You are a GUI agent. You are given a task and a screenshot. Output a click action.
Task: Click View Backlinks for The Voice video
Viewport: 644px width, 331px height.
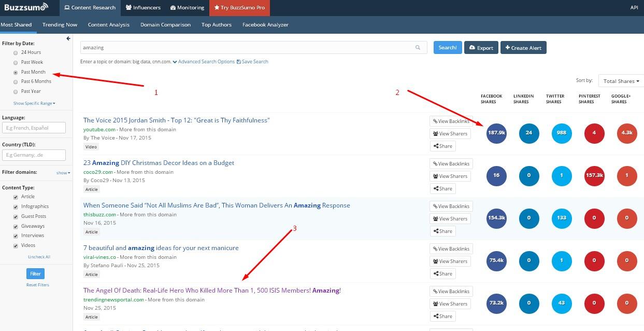451,121
